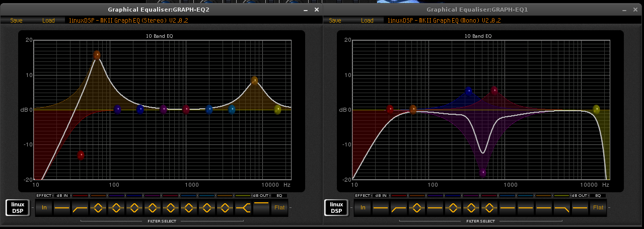The image size is (644, 229).
Task: Select the orange peak node at +15 dB in GRAPH-EQ2
Action: (97, 55)
